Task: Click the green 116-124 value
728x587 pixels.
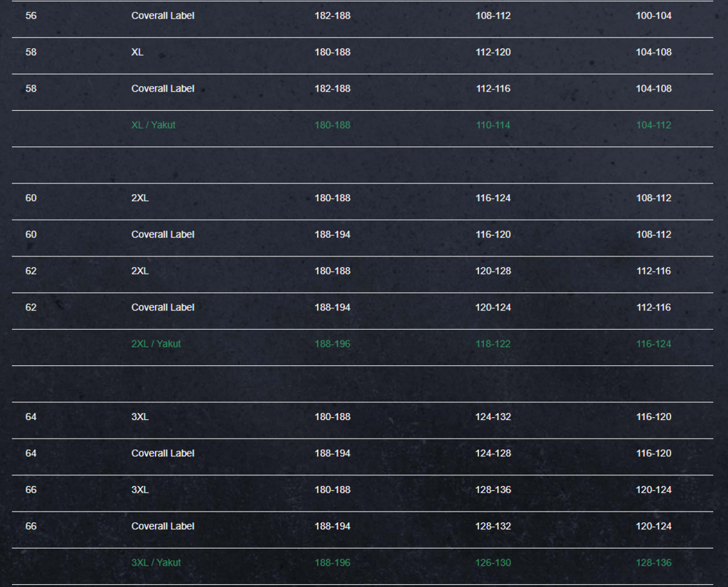Action: (654, 344)
